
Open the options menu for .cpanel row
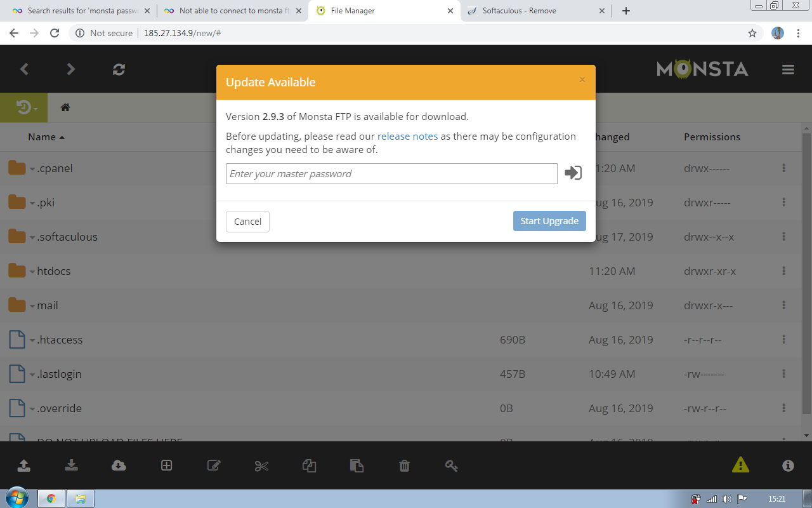[784, 168]
